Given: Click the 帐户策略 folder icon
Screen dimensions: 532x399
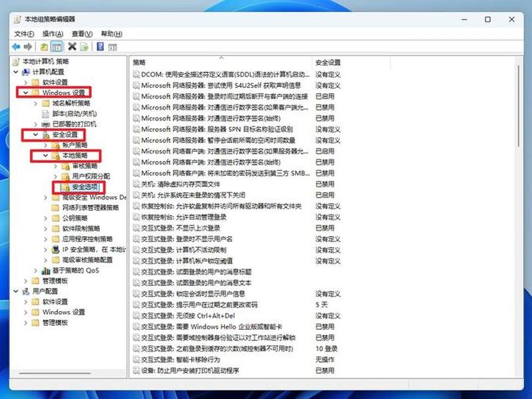Looking at the screenshot, I should pos(56,145).
